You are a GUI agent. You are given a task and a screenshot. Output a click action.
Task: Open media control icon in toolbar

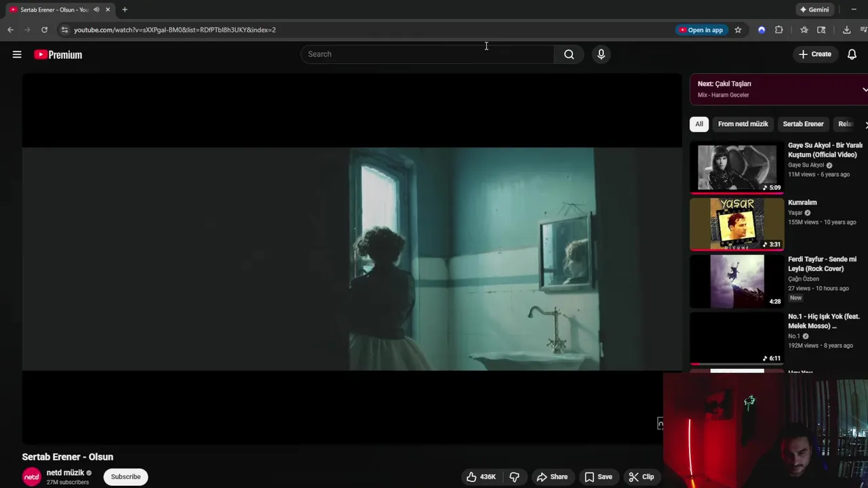pos(864,30)
